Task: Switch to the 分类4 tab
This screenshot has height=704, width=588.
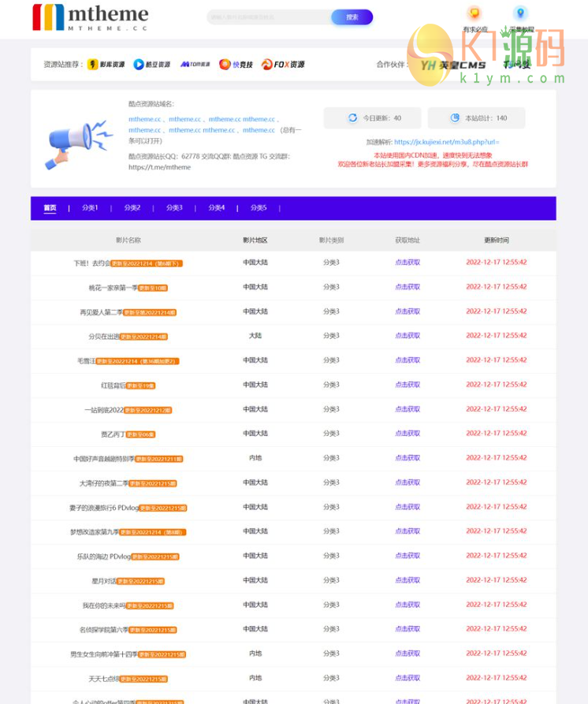Action: click(x=216, y=208)
